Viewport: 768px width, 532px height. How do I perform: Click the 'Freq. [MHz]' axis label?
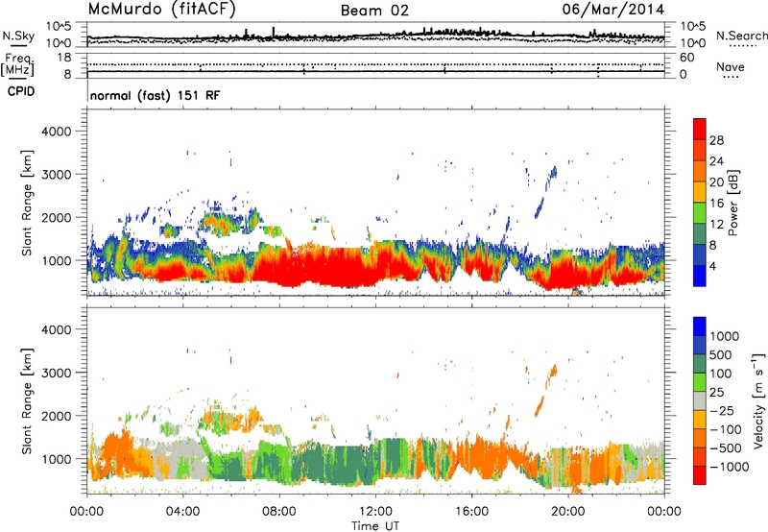coord(17,65)
